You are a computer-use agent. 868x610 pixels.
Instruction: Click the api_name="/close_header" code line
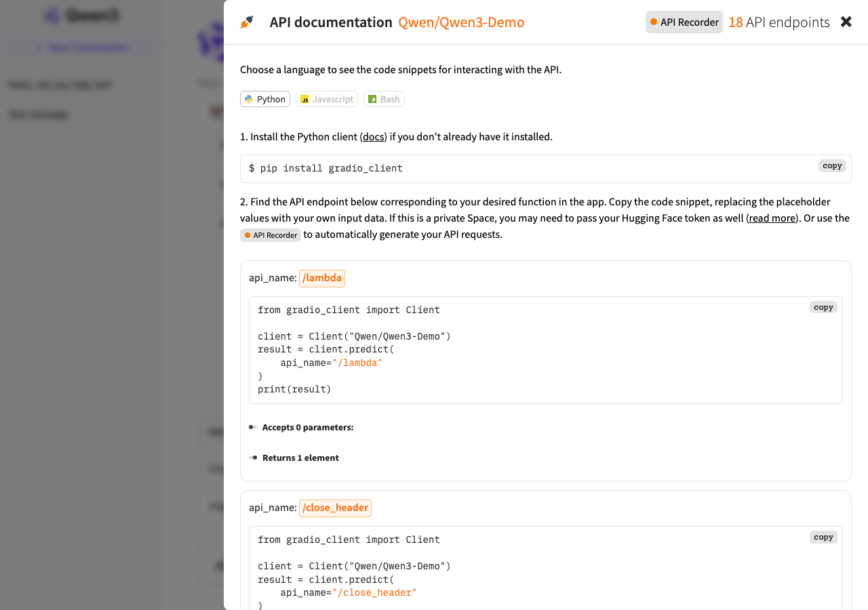coord(349,593)
